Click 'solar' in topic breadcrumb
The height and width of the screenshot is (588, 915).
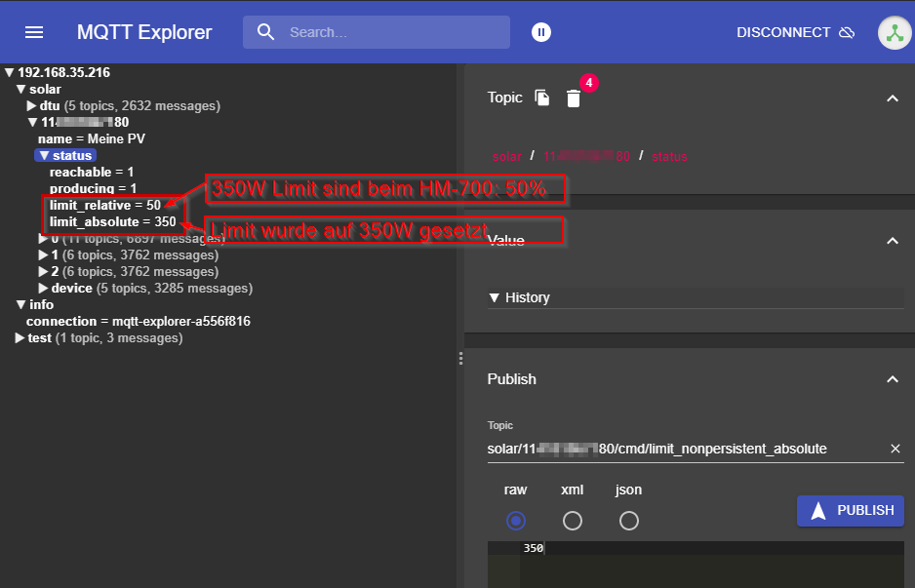[x=507, y=156]
